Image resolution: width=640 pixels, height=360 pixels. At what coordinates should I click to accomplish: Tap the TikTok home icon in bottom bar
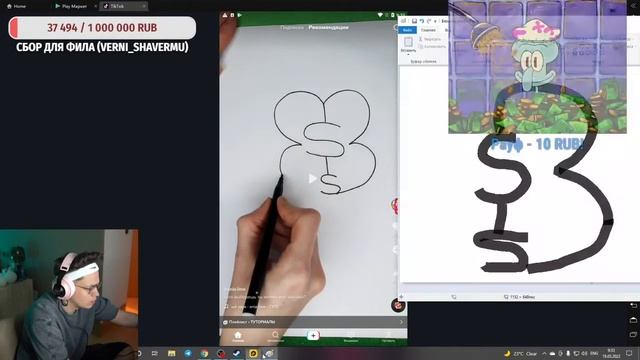tap(238, 336)
